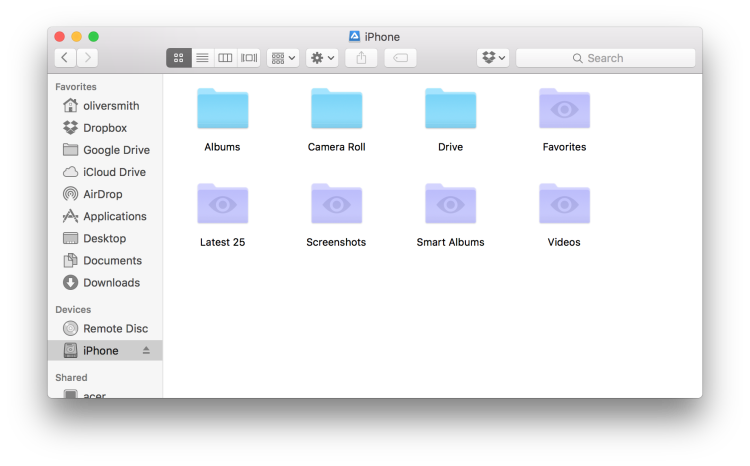
Task: Go forward with the right arrow button
Action: (x=87, y=58)
